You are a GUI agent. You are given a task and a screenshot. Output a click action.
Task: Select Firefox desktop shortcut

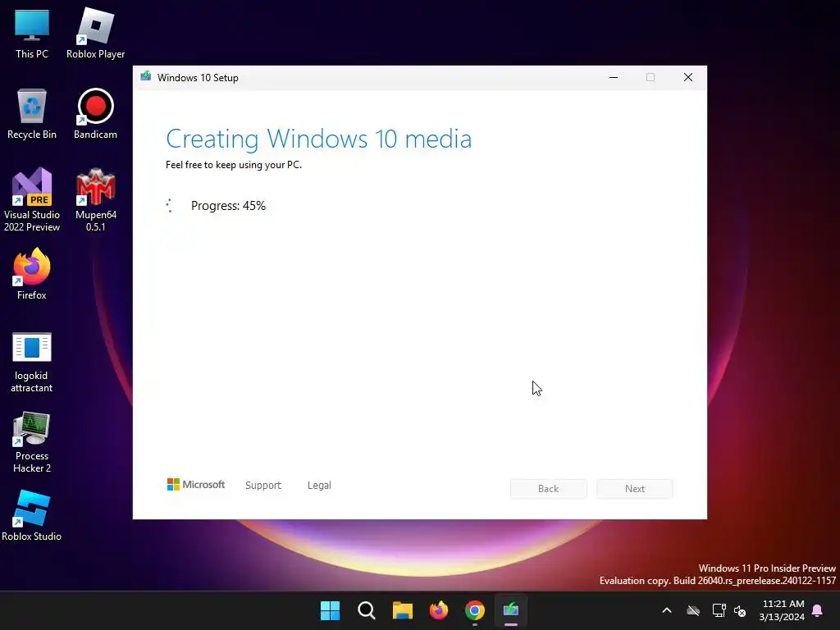[x=32, y=274]
